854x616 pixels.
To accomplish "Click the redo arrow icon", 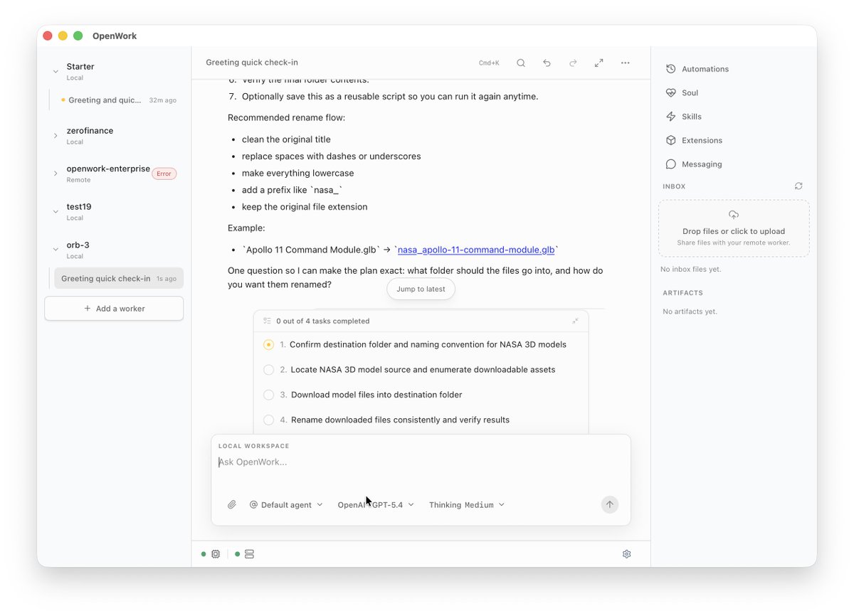I will click(573, 63).
